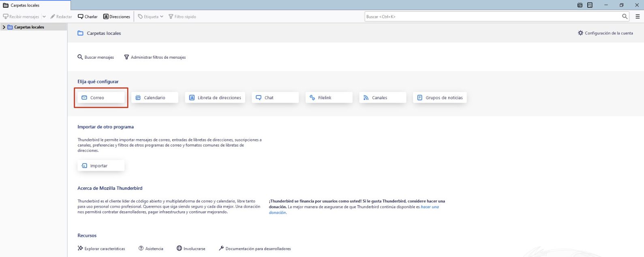Open the Asistencia support link
The image size is (644, 257).
click(x=151, y=249)
